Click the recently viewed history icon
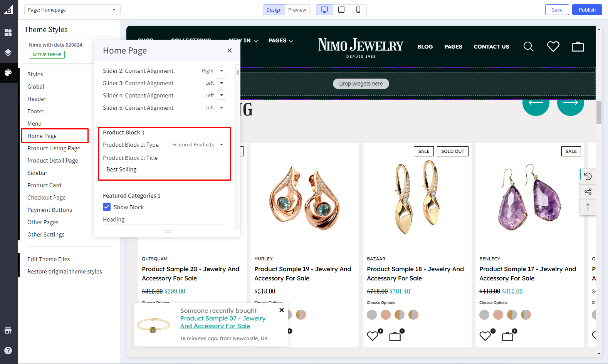608x364 pixels. click(588, 176)
